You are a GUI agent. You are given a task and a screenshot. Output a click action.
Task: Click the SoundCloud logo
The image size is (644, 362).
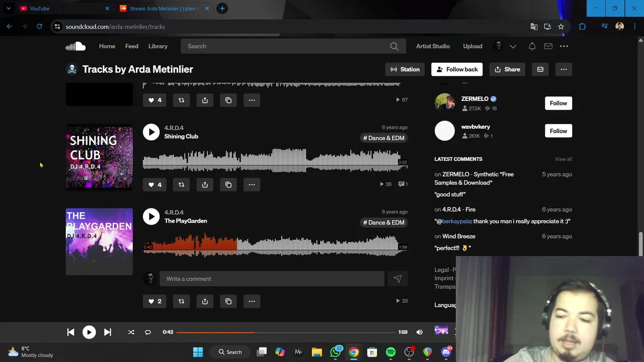(75, 46)
